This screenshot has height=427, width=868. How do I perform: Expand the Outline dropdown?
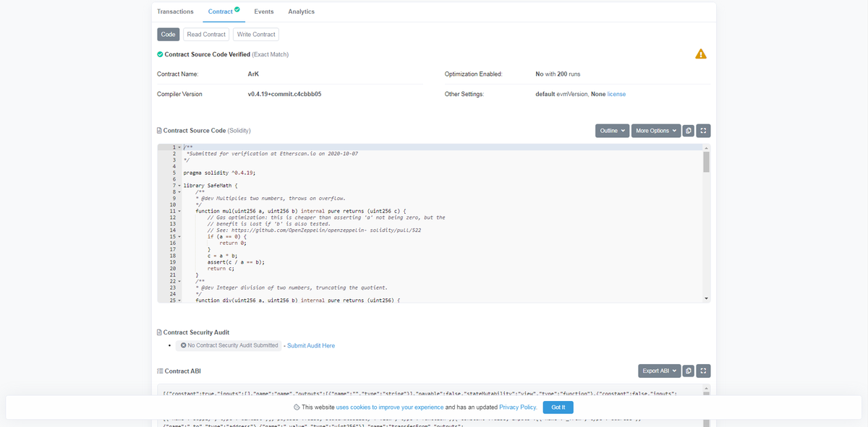[x=612, y=131]
